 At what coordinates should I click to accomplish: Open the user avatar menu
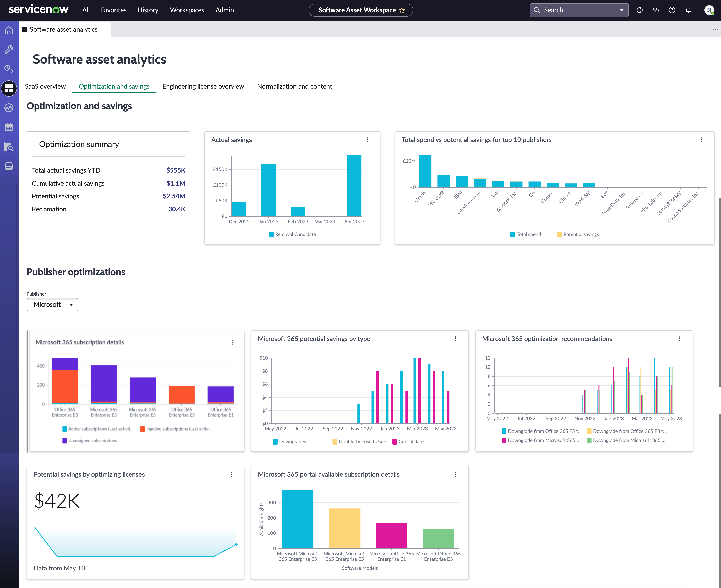[x=709, y=10]
